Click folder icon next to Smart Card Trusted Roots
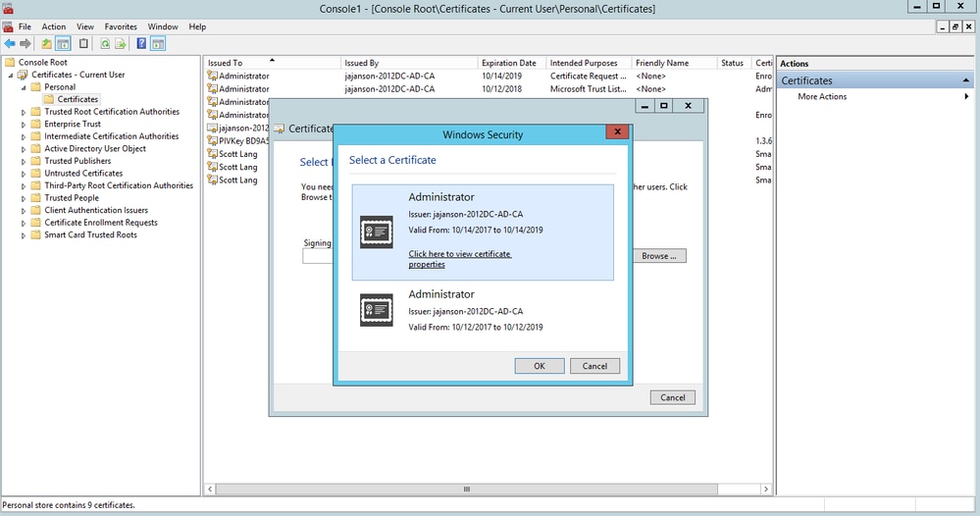980x516 pixels. 35,234
